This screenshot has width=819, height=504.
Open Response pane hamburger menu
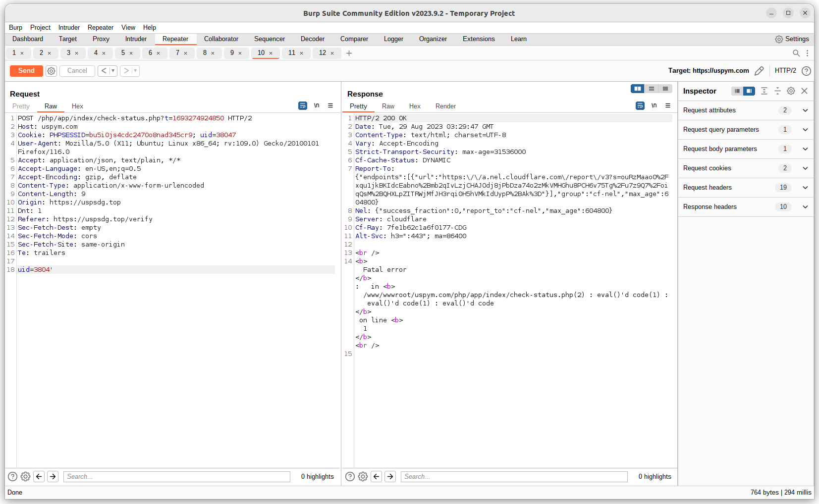tap(668, 105)
